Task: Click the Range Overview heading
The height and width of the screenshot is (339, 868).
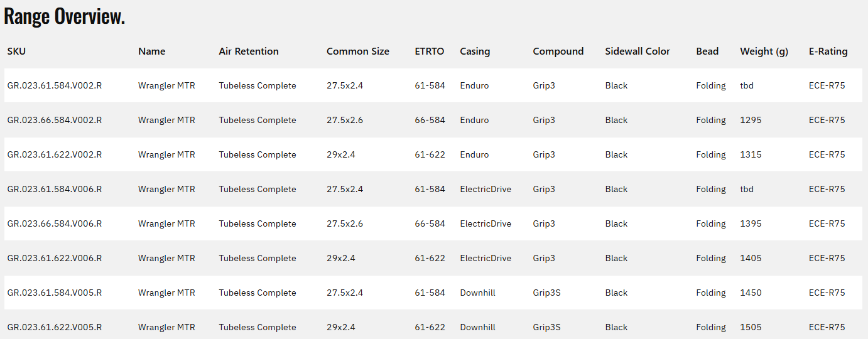Action: point(65,17)
